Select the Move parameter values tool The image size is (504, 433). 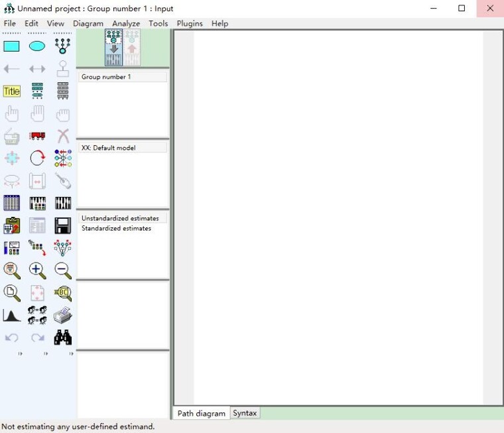(11, 181)
